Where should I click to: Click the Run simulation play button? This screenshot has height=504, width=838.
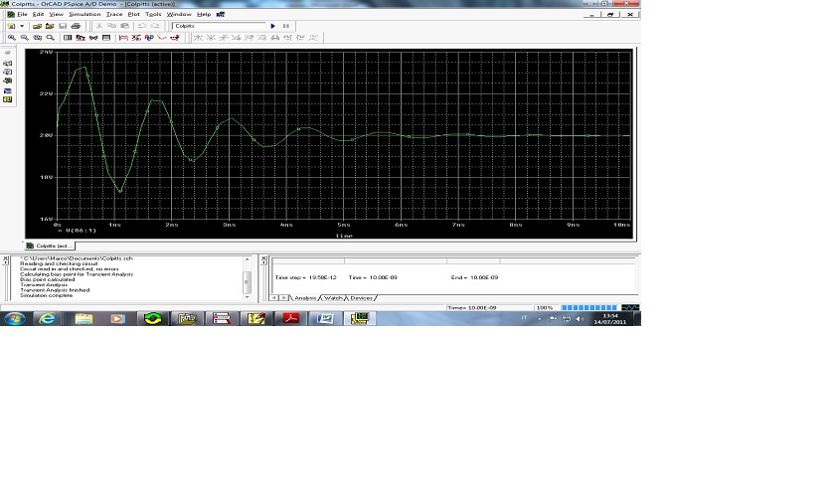click(x=272, y=26)
